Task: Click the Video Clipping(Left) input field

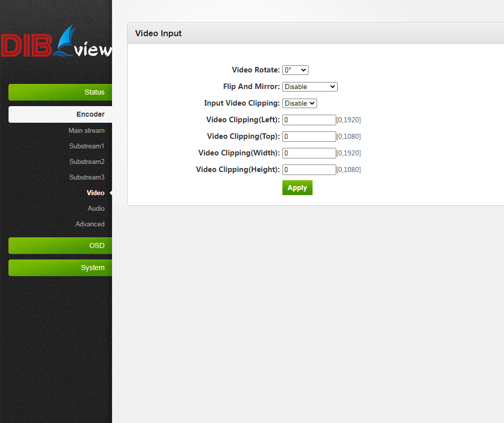Action: pyautogui.click(x=309, y=120)
